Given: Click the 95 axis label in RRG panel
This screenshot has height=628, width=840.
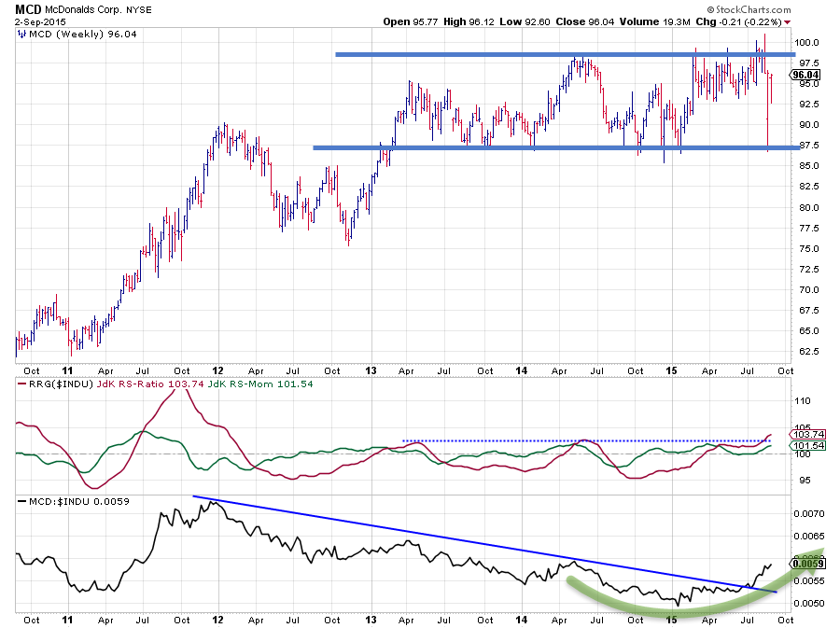Looking at the screenshot, I should pos(805,481).
